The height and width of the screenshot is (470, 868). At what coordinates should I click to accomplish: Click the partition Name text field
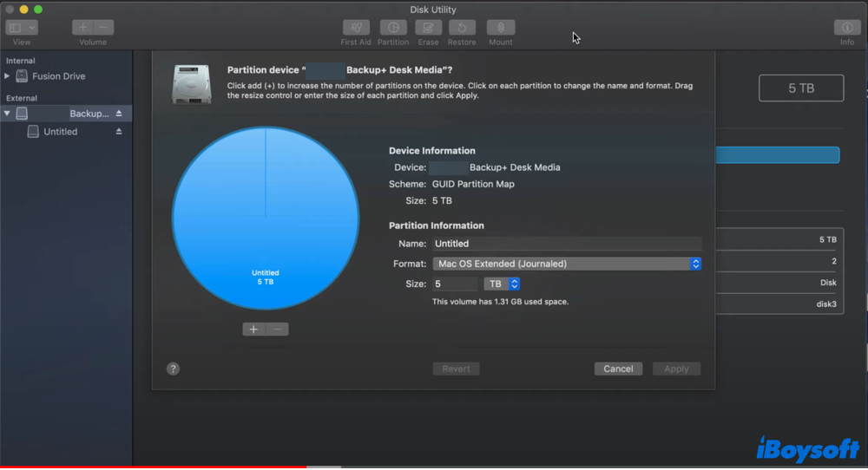(566, 244)
